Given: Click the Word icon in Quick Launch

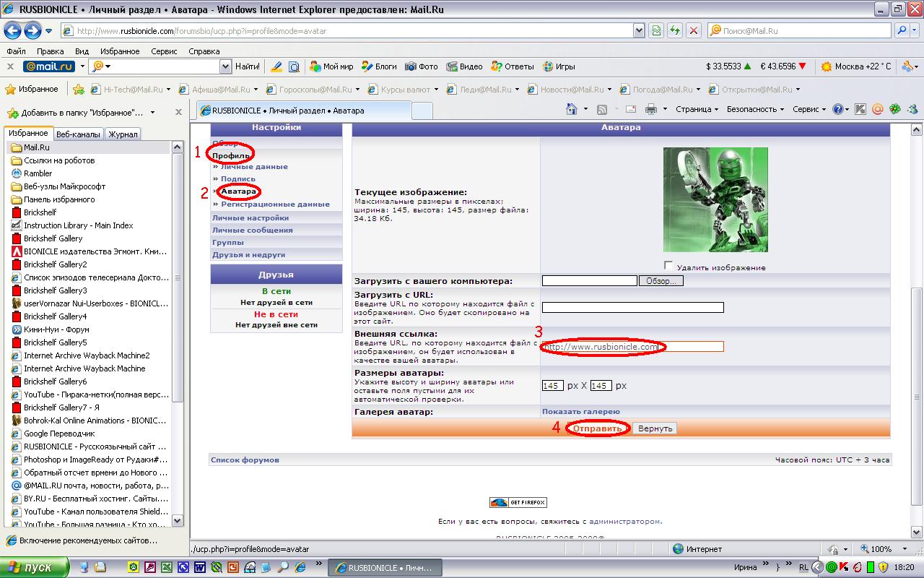Looking at the screenshot, I should click(199, 568).
